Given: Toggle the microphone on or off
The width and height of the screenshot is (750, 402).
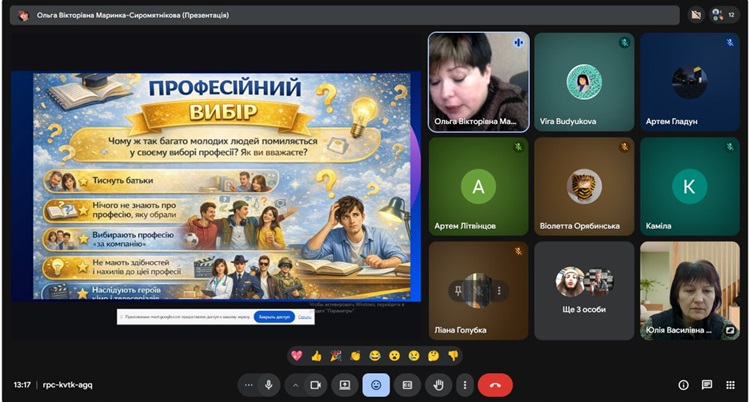Looking at the screenshot, I should pyautogui.click(x=269, y=384).
